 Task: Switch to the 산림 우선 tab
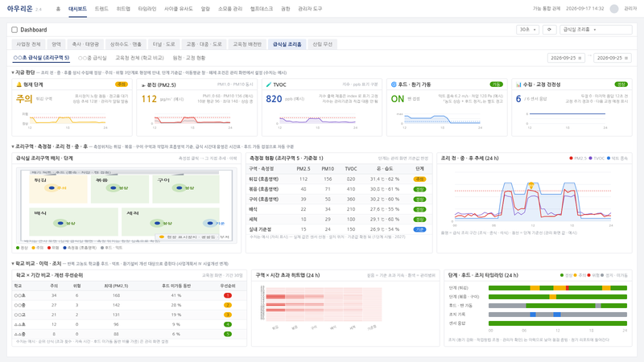point(323,44)
